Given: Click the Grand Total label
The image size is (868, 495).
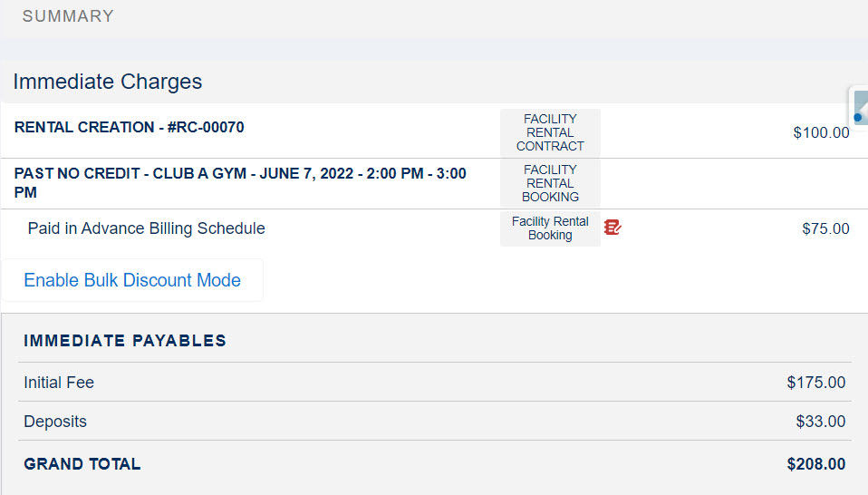Looking at the screenshot, I should point(82,464).
